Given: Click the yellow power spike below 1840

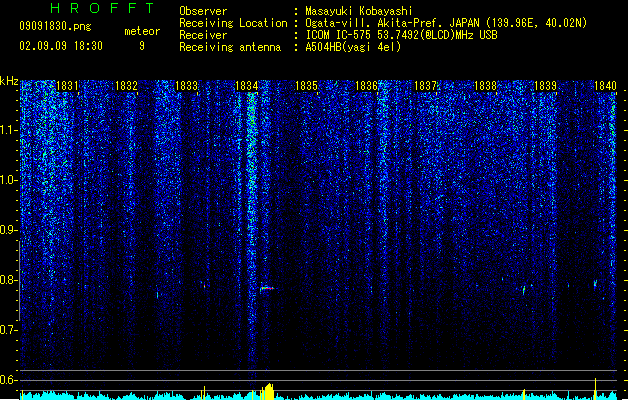Looking at the screenshot, I should (595, 388).
